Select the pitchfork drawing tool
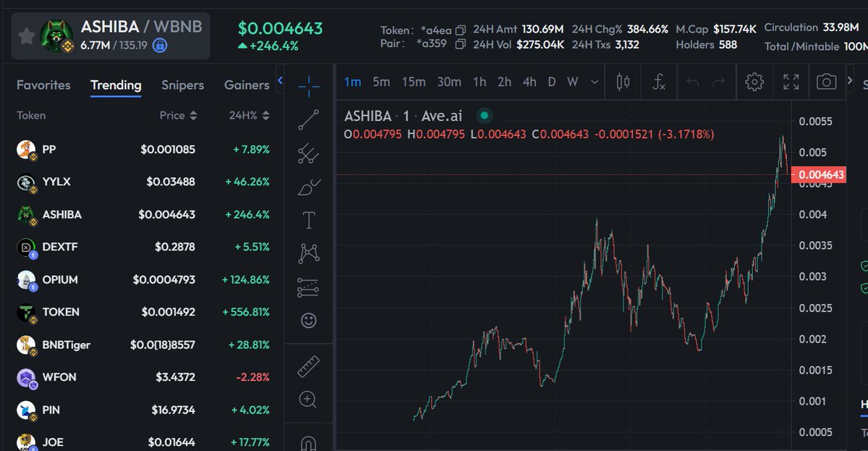The width and height of the screenshot is (868, 451). [309, 153]
